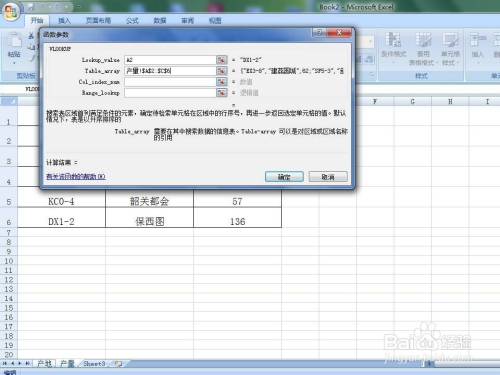This screenshot has width=500, height=375.
Task: Click the Format Painter brush icon
Action: (31, 58)
